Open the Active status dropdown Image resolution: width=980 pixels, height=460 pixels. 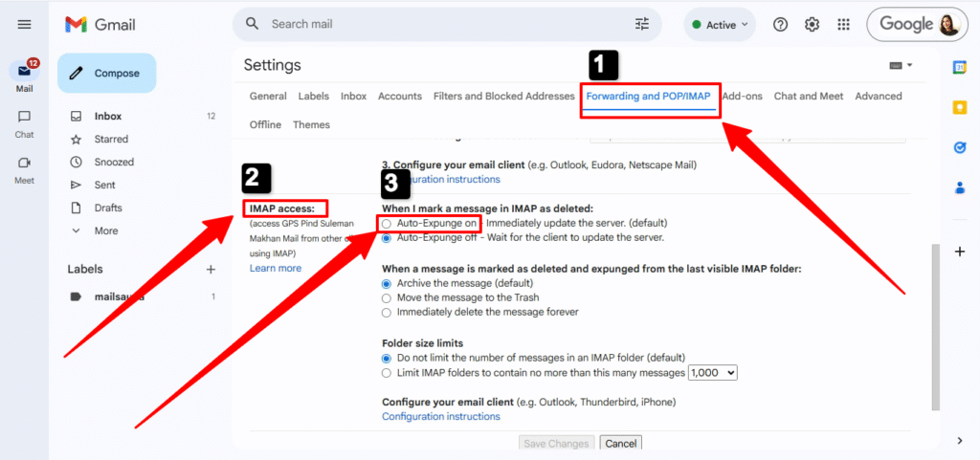click(720, 25)
